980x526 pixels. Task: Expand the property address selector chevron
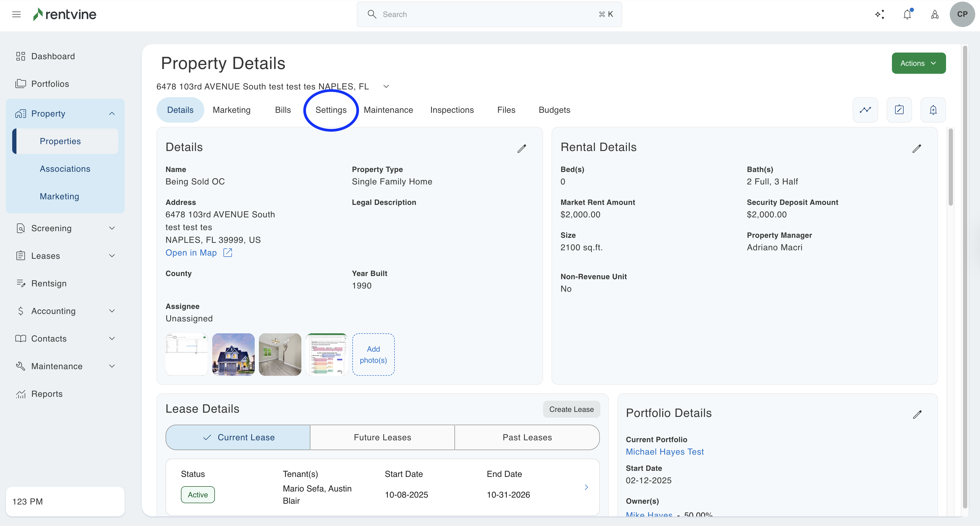click(x=386, y=87)
